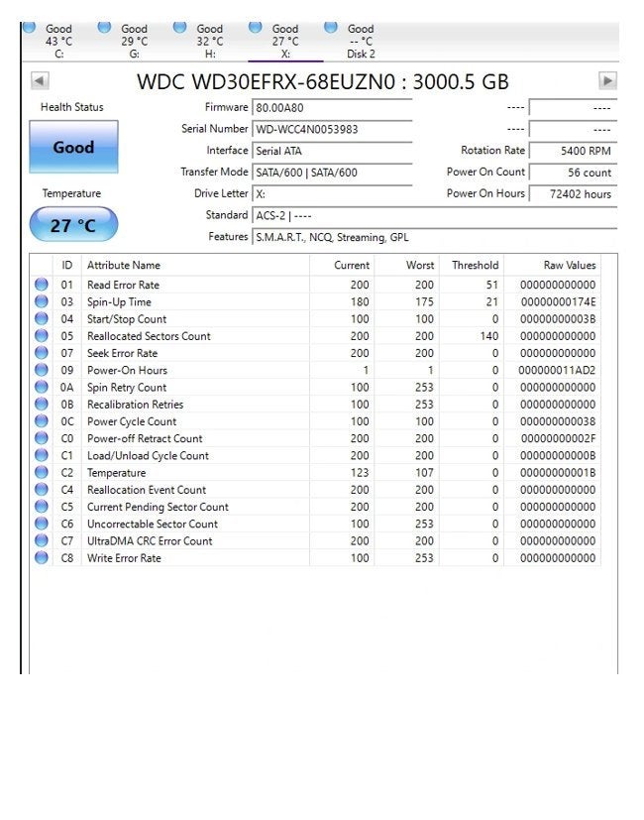Click the Raw Values column header
Screen dimensions: 644x820
click(x=553, y=265)
